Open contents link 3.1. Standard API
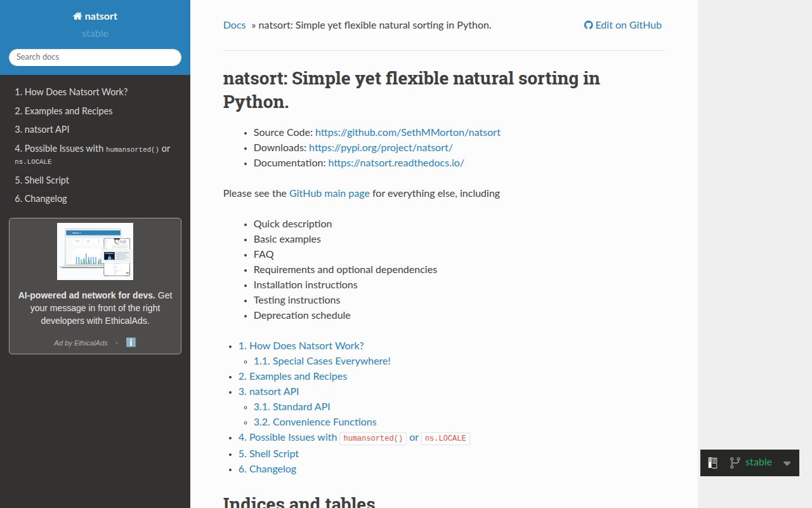The height and width of the screenshot is (508, 812). (292, 407)
